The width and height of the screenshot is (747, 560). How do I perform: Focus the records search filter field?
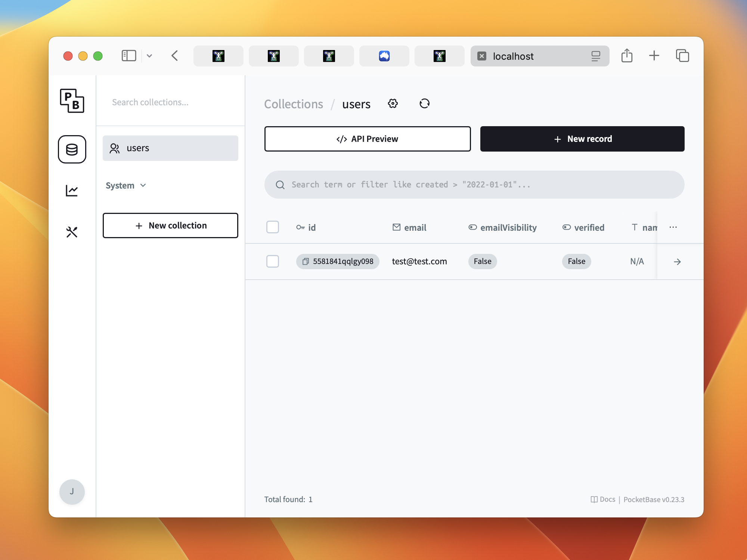474,185
